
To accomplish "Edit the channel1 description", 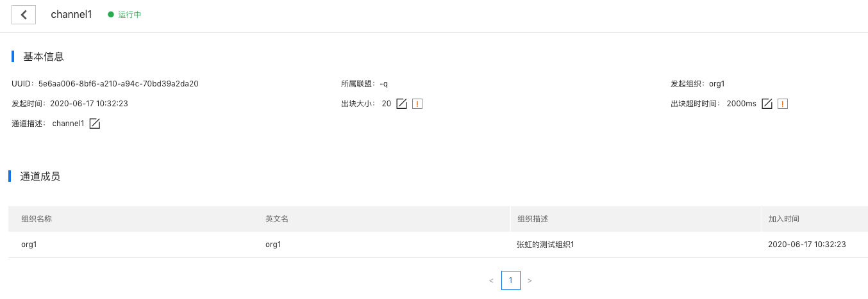I will click(x=94, y=124).
